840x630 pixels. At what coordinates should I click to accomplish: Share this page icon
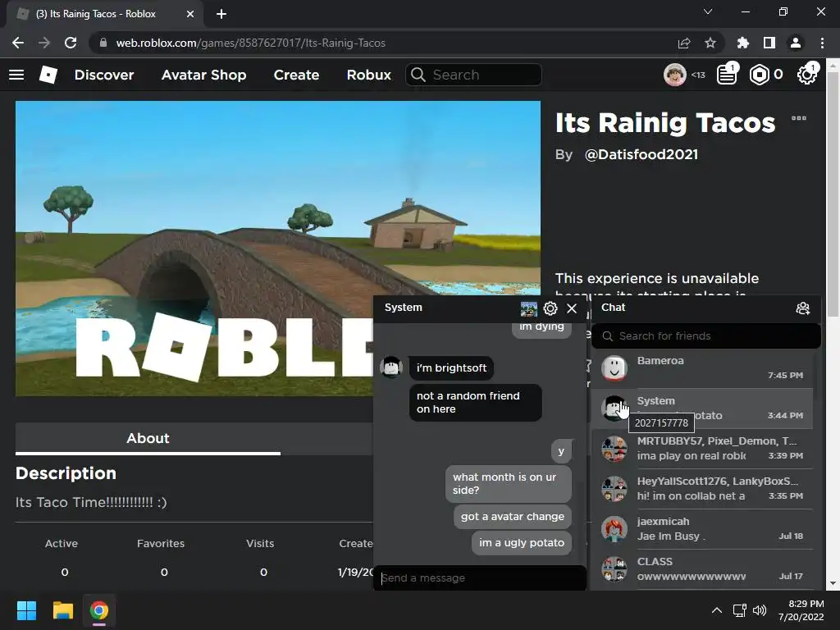point(684,43)
